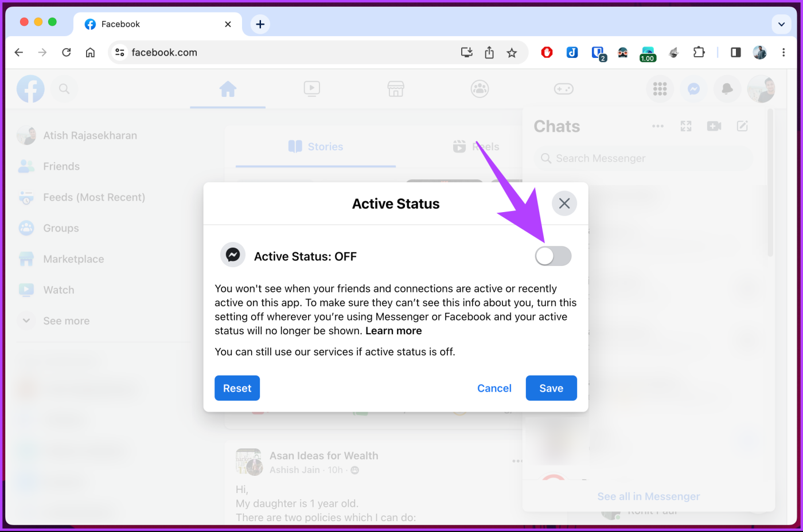Viewport: 803px width, 532px height.
Task: Expand Chats to full screen view
Action: click(x=686, y=126)
